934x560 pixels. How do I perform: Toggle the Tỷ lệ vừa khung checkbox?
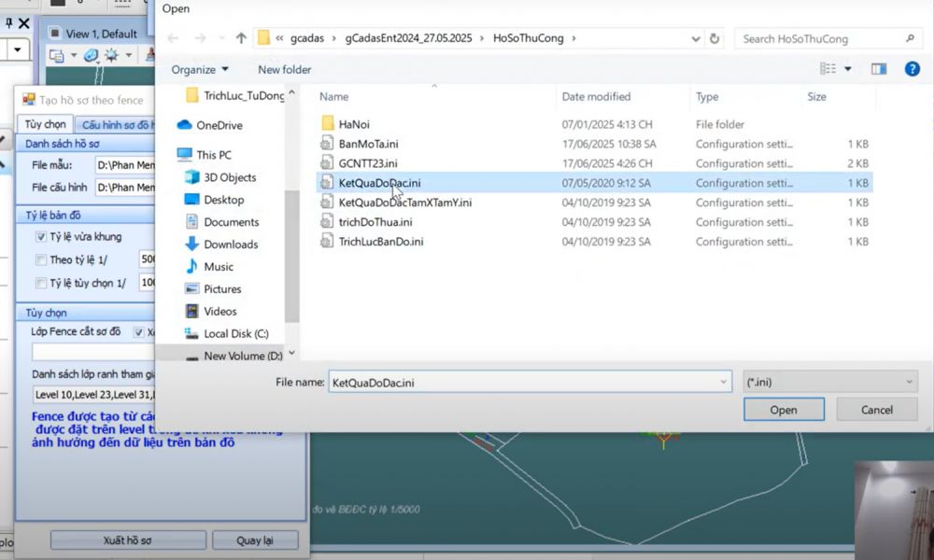tap(41, 237)
